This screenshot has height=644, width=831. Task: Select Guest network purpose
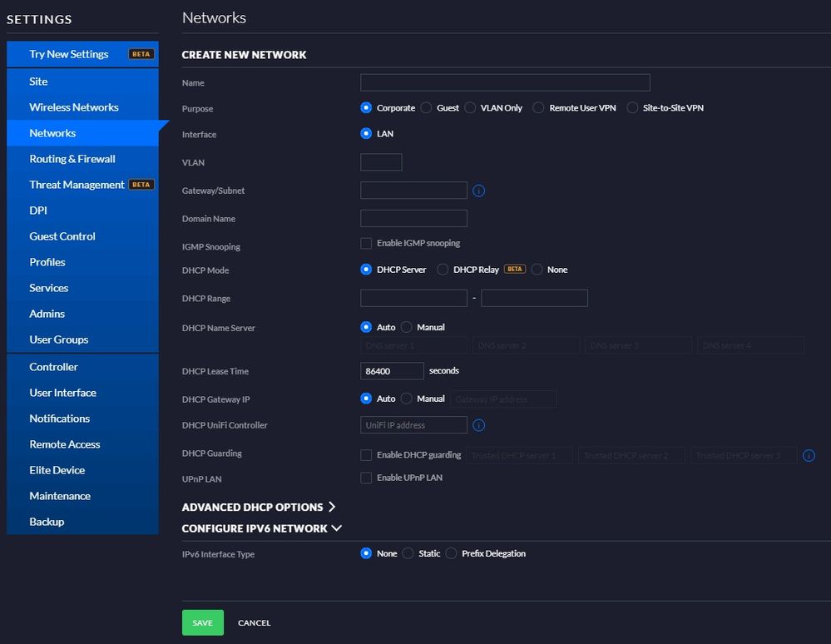(x=427, y=108)
